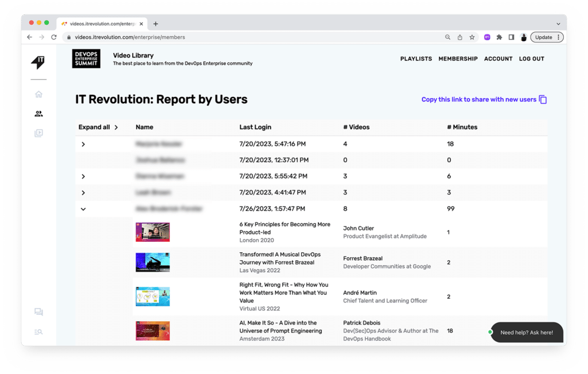The height and width of the screenshot is (374, 588).
Task: Click the Log Out link
Action: click(531, 59)
